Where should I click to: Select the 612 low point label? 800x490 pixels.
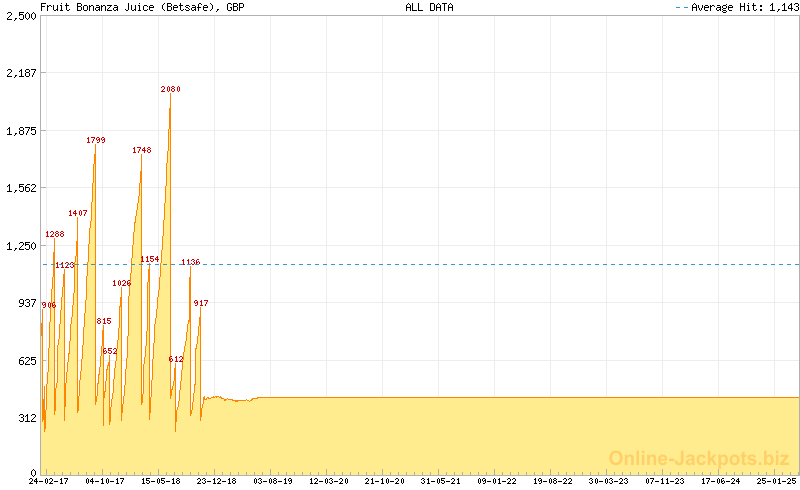click(x=176, y=359)
